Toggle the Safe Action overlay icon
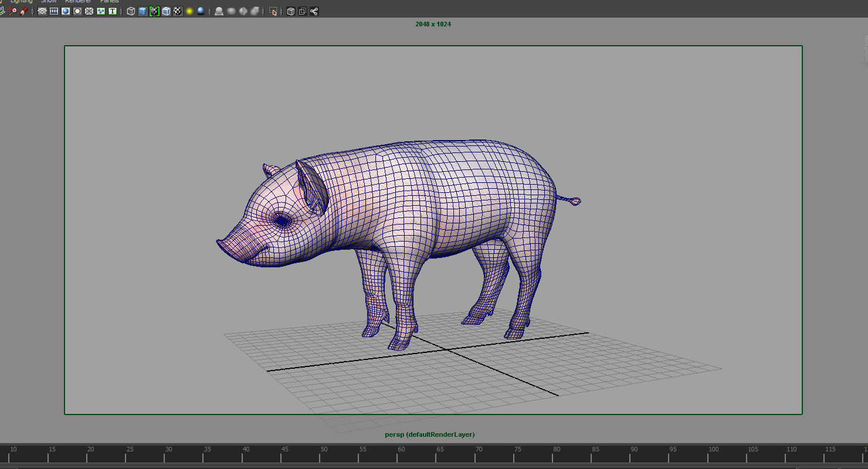 click(x=101, y=11)
